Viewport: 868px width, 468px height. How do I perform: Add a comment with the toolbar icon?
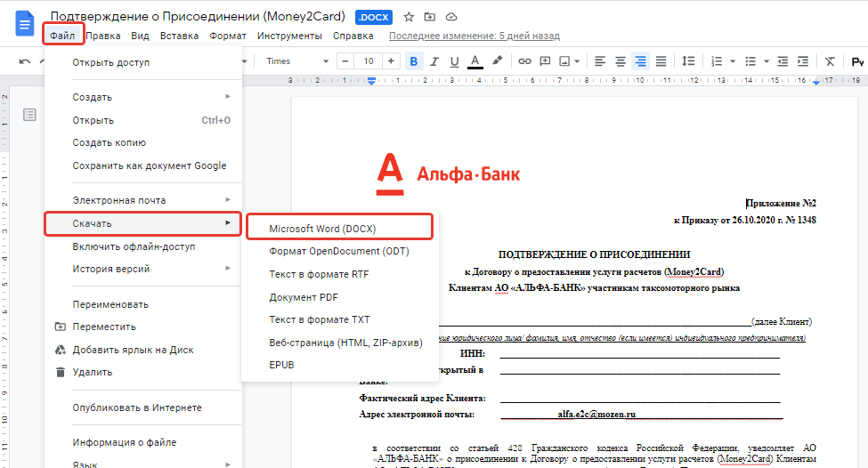[x=545, y=61]
